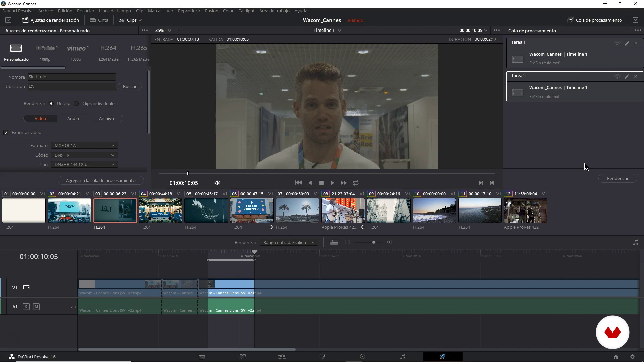Remove Tarea 1 from the render queue
The image size is (644, 362).
click(x=636, y=43)
